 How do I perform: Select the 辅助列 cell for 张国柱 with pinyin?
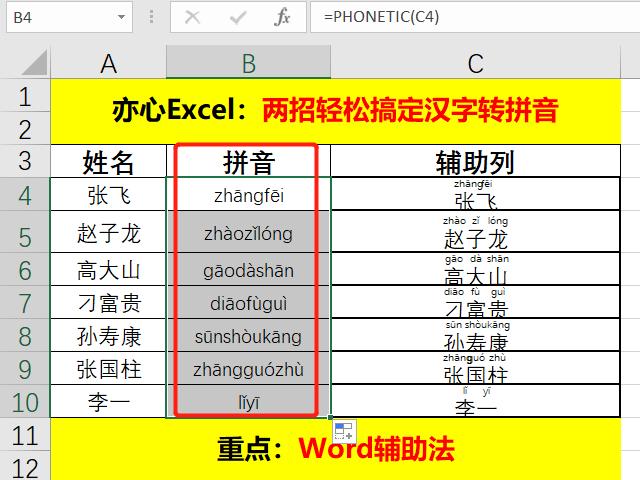coord(476,368)
